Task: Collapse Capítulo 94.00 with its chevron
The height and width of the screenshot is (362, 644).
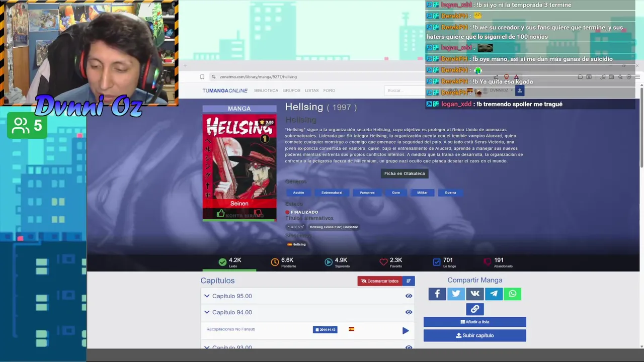Action: (x=207, y=312)
